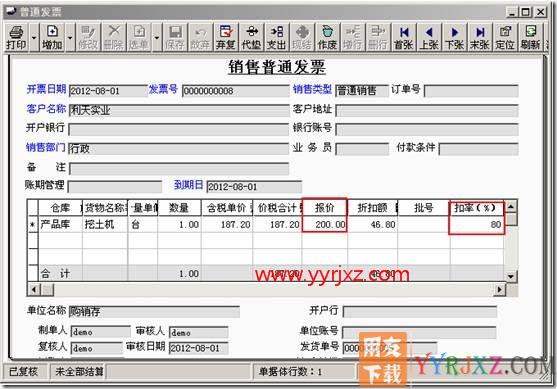The image size is (557, 389).
Task: Click the 已复核 status bar entry
Action: 24,372
